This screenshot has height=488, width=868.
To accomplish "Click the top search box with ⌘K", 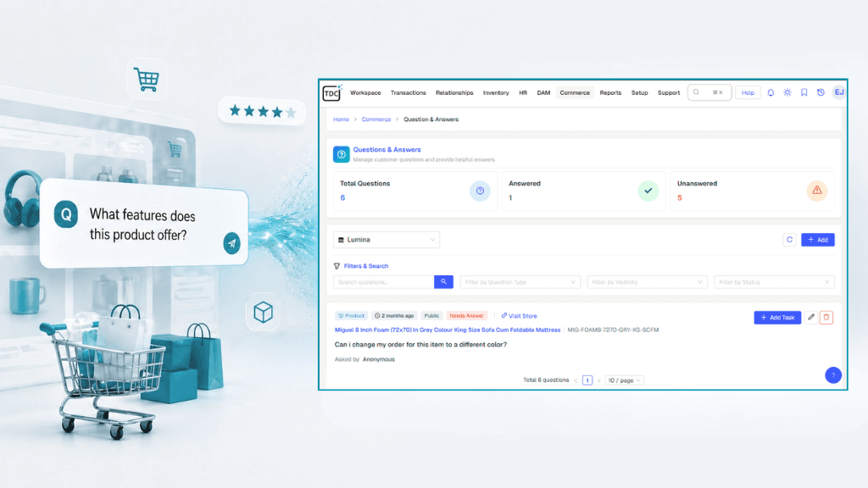I will point(709,92).
